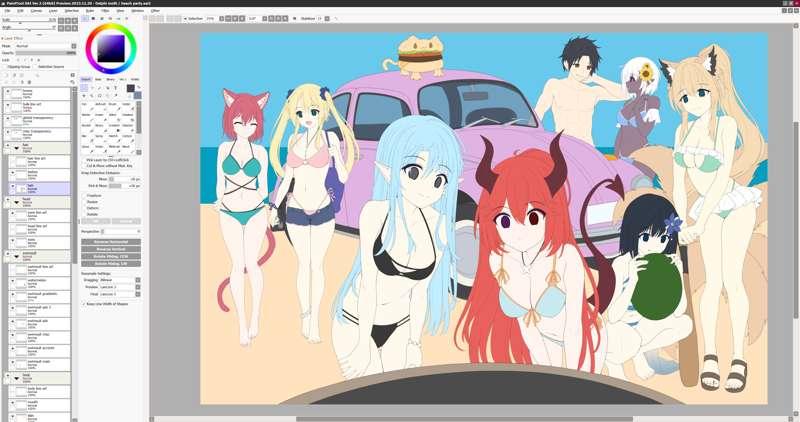
Task: Choose the Eraser preset
Action: pos(101,118)
